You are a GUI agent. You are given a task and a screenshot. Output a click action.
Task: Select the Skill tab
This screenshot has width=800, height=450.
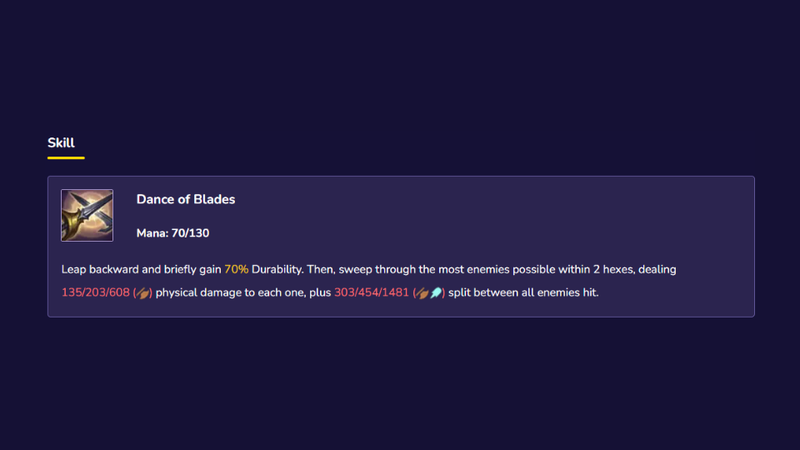[x=61, y=143]
